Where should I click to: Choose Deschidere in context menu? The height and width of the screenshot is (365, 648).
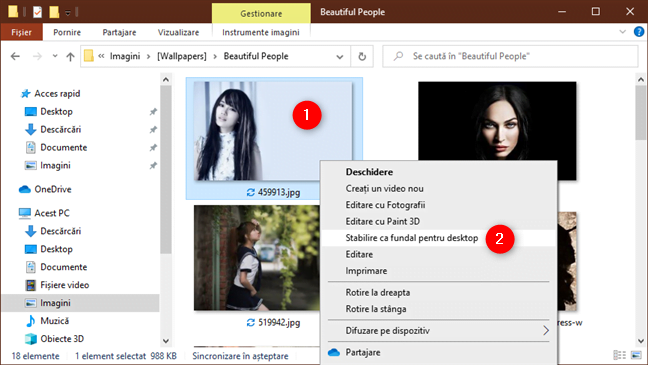[439, 172]
